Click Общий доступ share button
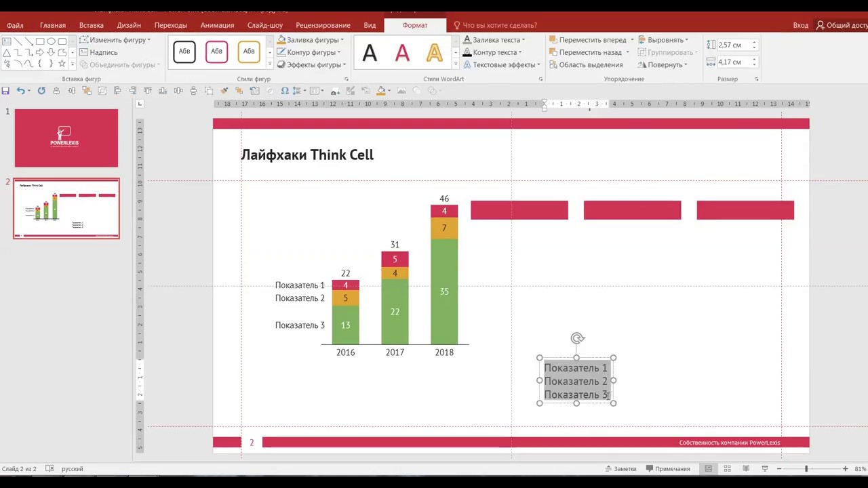868x488 pixels. click(x=842, y=25)
